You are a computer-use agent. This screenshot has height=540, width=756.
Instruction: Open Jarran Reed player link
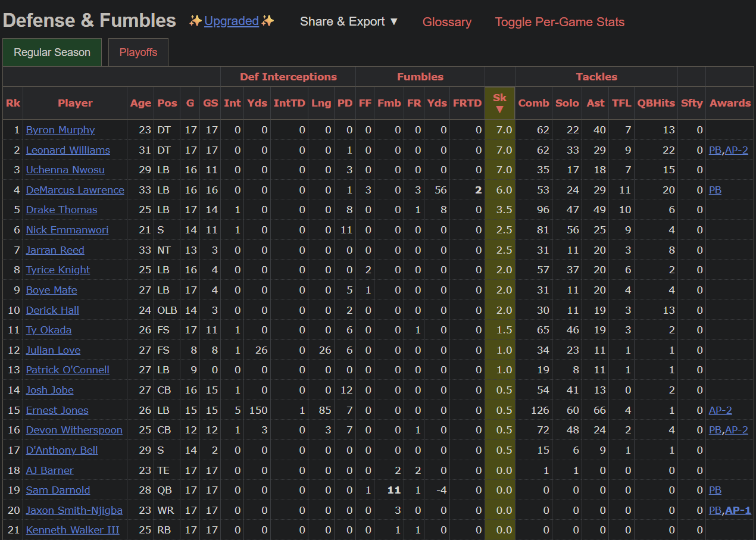click(55, 250)
